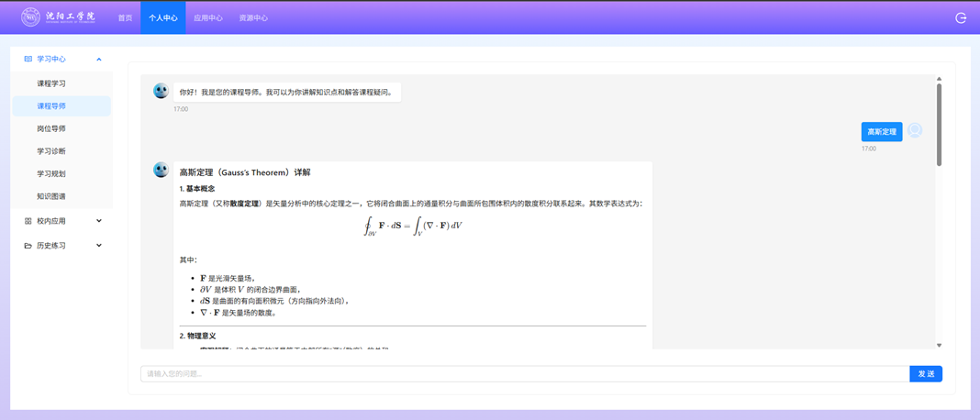
Task: Open the 首页 tab in top navigation
Action: coord(125,17)
